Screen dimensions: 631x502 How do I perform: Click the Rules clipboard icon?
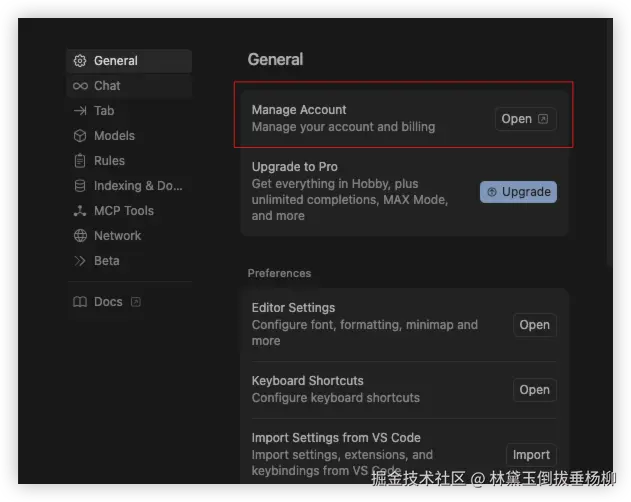(x=80, y=161)
